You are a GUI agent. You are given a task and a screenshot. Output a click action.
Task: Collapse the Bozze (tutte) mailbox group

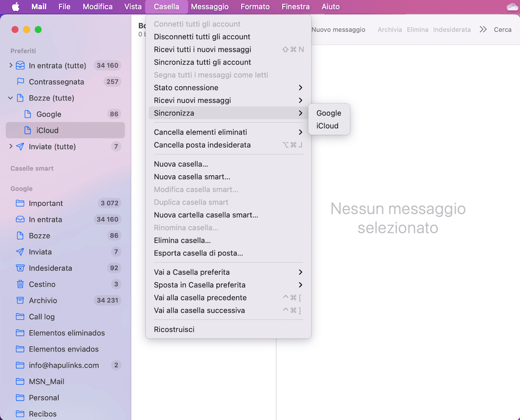[x=11, y=98]
